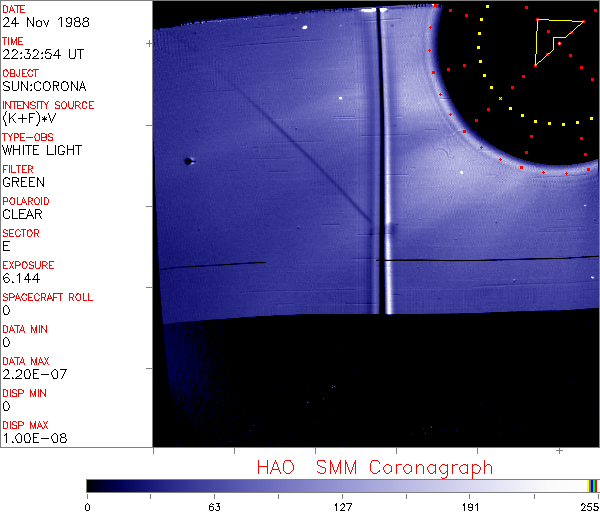Screen dimensions: 600x512
Task: Click the bright white spot below the occulting disk
Action: (x=462, y=172)
